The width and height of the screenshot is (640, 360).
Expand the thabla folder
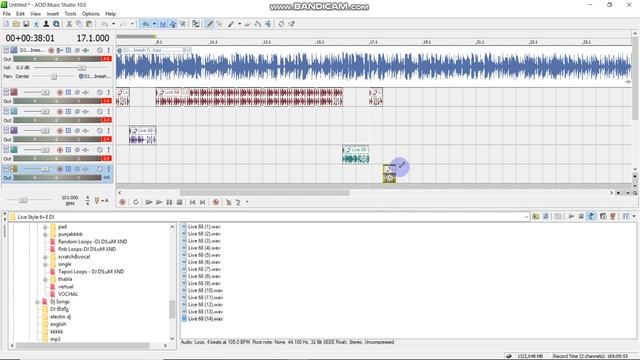(x=45, y=280)
